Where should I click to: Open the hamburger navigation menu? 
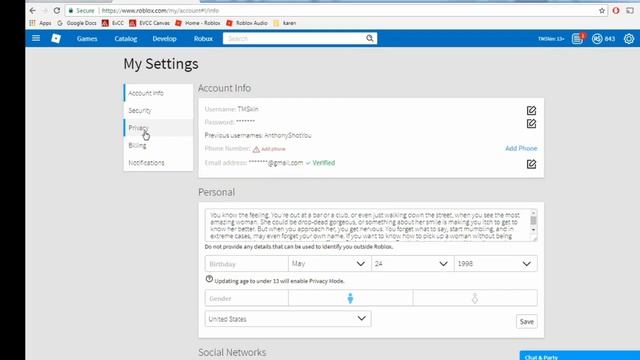click(36, 38)
